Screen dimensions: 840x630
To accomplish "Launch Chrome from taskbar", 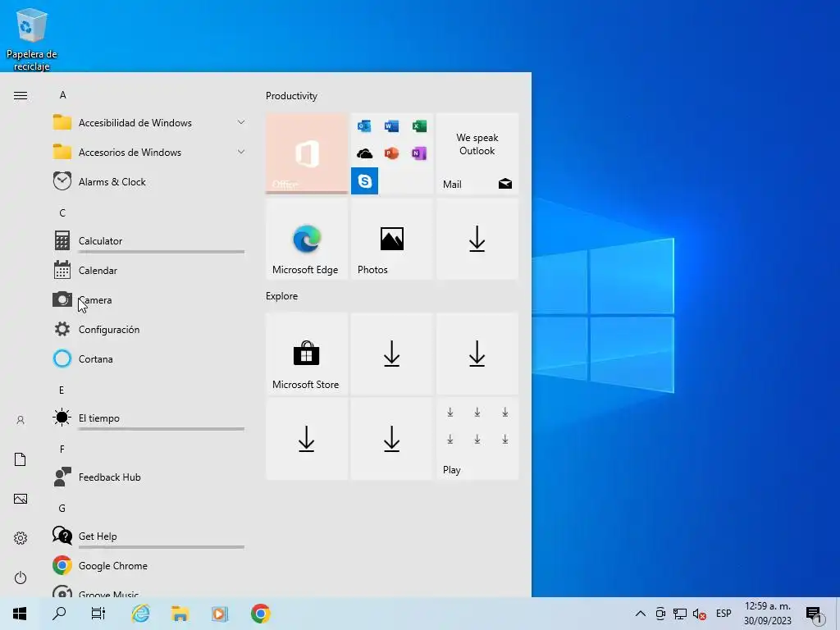I will click(260, 614).
